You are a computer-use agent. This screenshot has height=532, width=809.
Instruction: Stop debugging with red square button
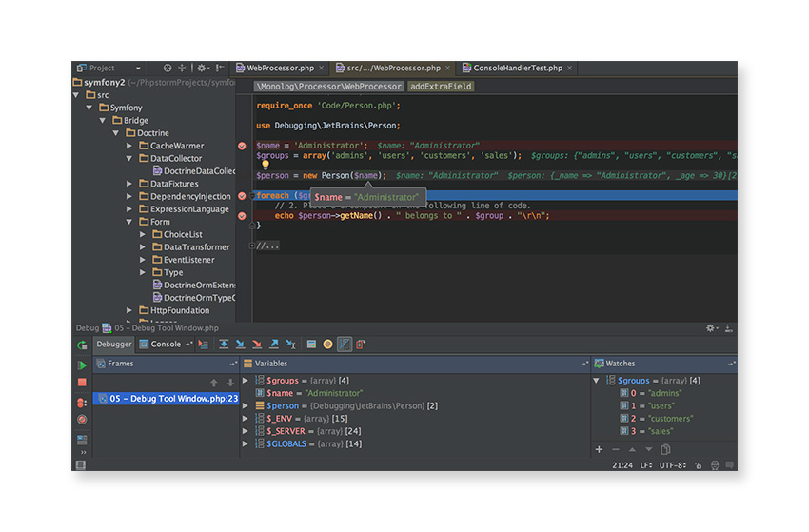[82, 383]
